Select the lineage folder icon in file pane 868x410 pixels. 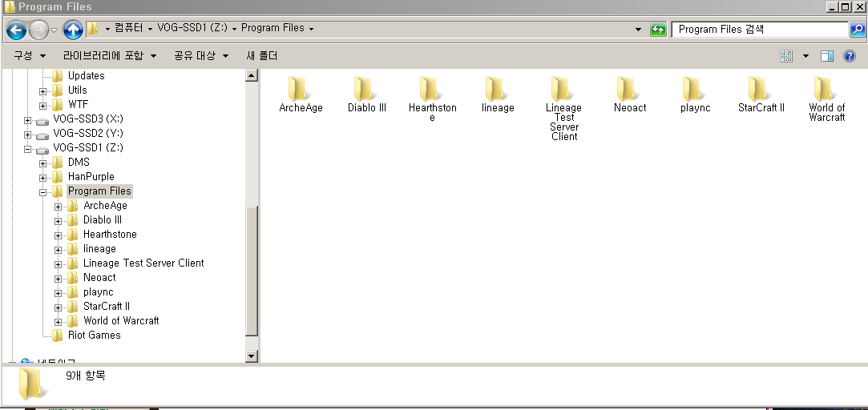pyautogui.click(x=498, y=89)
